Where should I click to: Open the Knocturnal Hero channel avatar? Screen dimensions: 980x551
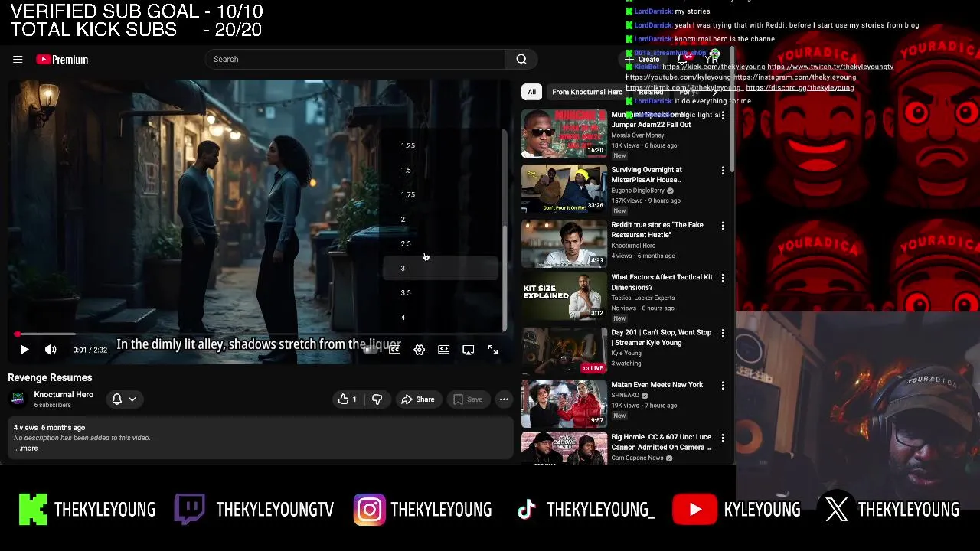point(18,399)
